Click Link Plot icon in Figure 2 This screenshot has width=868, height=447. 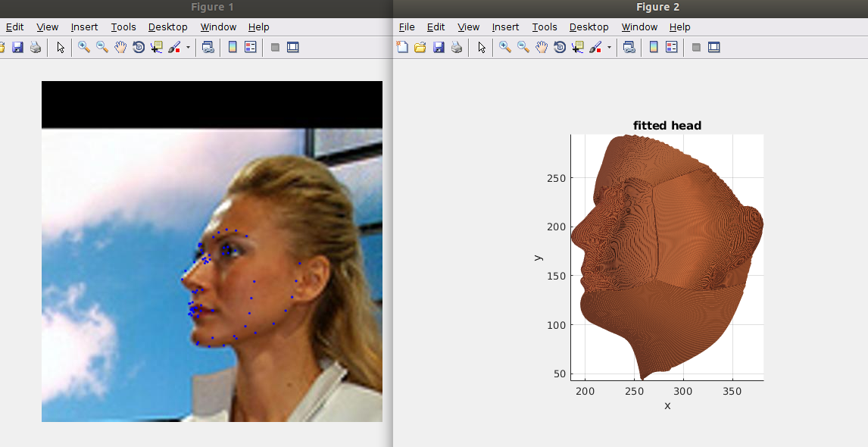pyautogui.click(x=629, y=47)
